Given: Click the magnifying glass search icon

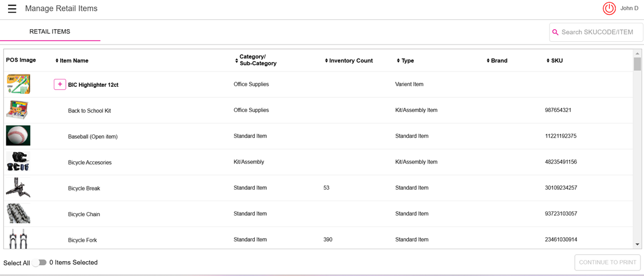Looking at the screenshot, I should (555, 33).
